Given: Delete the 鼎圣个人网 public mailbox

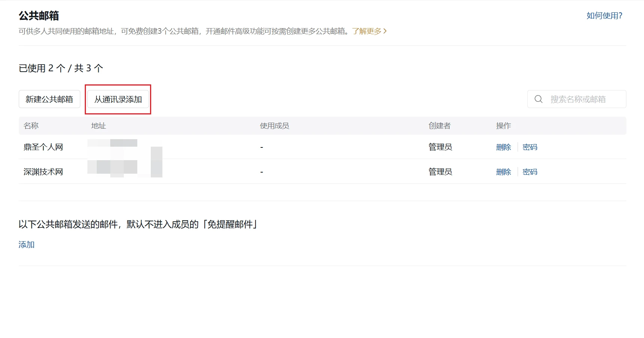Looking at the screenshot, I should tap(503, 147).
